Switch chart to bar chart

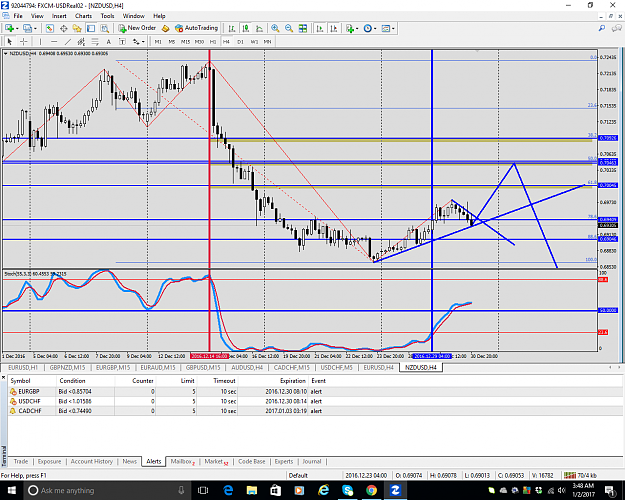(x=232, y=28)
